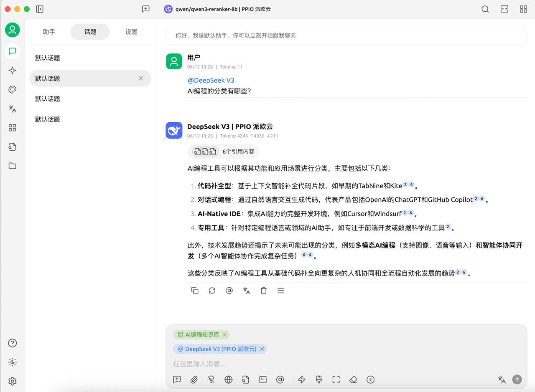Open the four-square grid icon top right

pos(523,9)
